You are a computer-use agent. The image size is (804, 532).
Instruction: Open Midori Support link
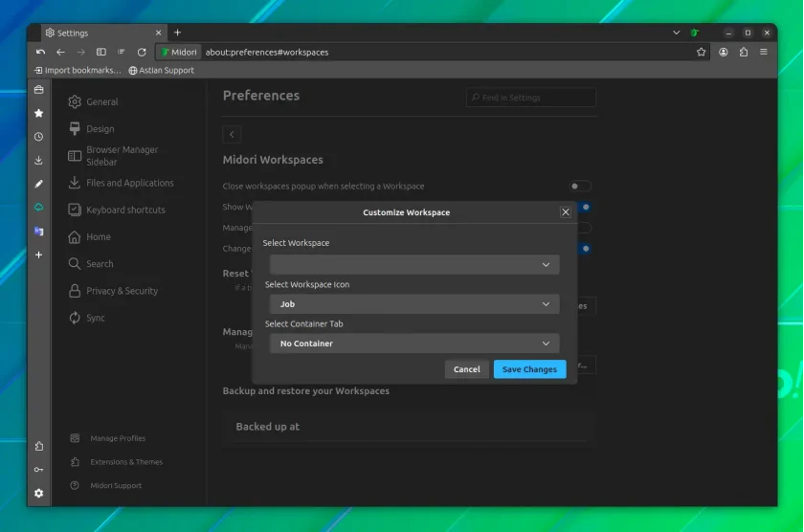tap(105, 485)
